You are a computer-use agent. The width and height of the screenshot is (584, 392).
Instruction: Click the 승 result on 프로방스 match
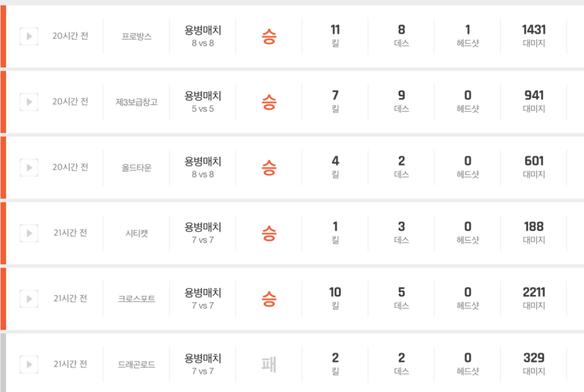coord(269,36)
